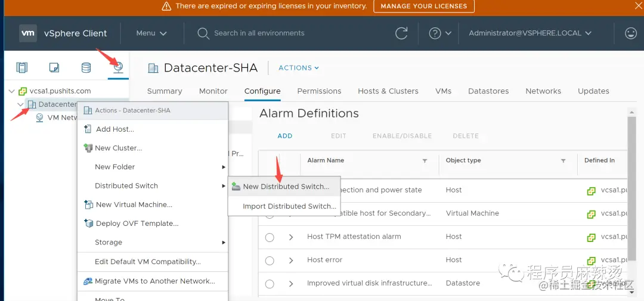Click the ENABLE/DISABLE alarm button

(402, 136)
